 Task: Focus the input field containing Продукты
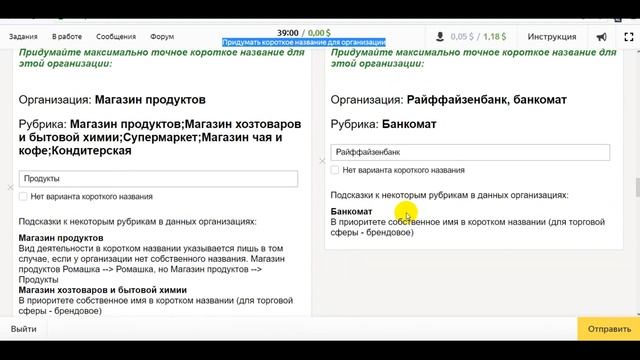pos(158,179)
